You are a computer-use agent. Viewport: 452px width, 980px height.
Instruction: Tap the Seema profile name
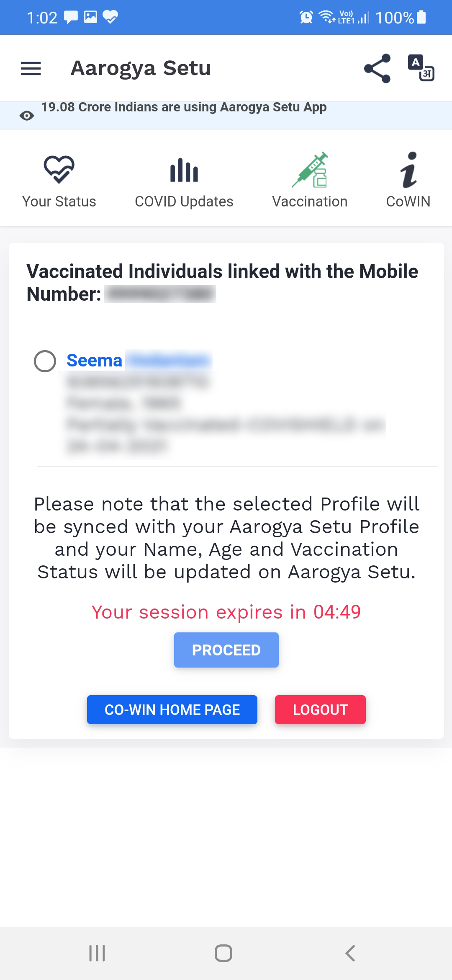[95, 361]
